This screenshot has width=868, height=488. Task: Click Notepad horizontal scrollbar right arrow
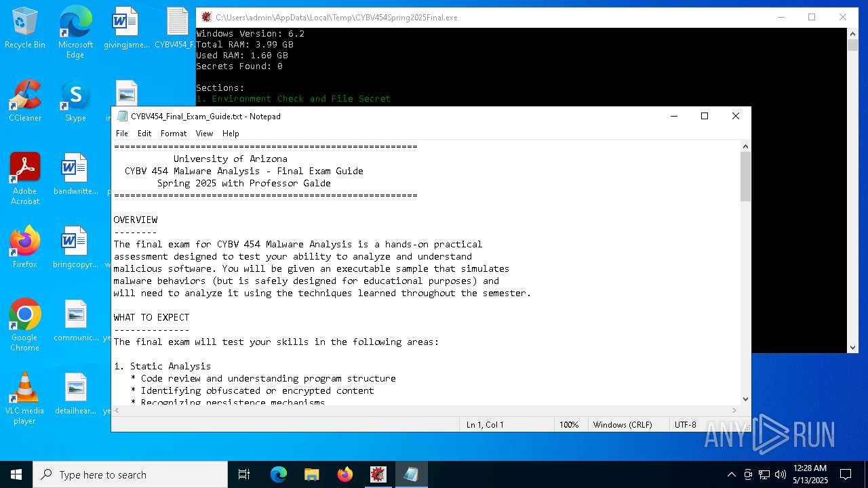734,410
